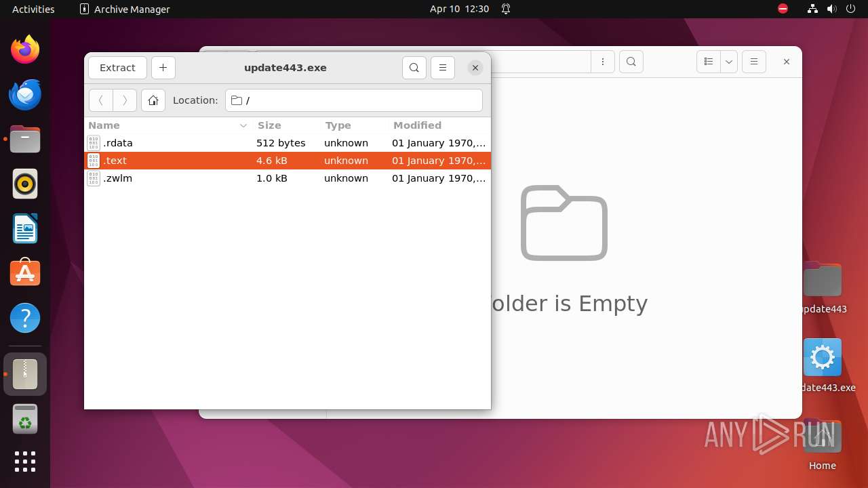
Task: Click Archive Manager icon in the dock
Action: point(25,374)
